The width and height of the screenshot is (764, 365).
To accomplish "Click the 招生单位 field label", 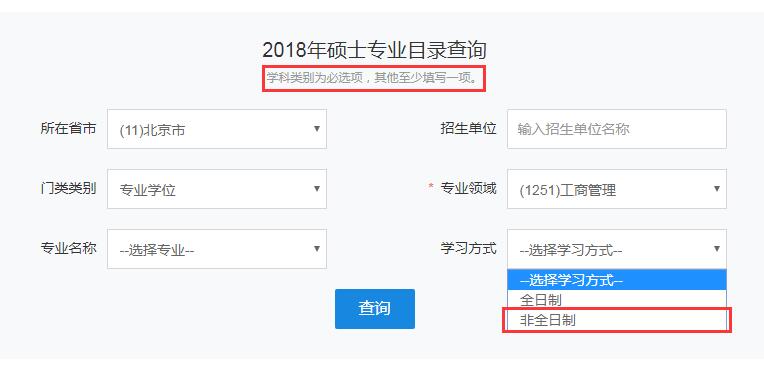I will [x=468, y=129].
